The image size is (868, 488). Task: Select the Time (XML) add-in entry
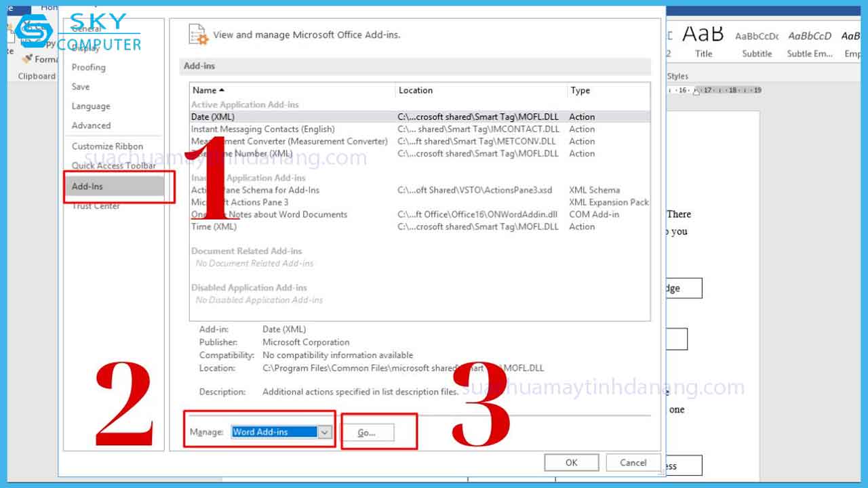214,226
